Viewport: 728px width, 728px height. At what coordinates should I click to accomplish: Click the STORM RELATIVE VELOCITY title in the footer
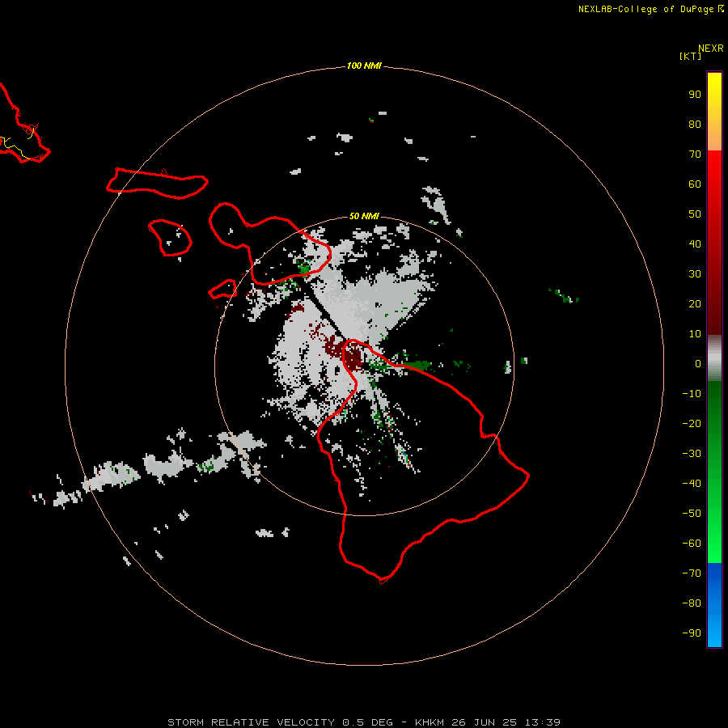pyautogui.click(x=251, y=722)
